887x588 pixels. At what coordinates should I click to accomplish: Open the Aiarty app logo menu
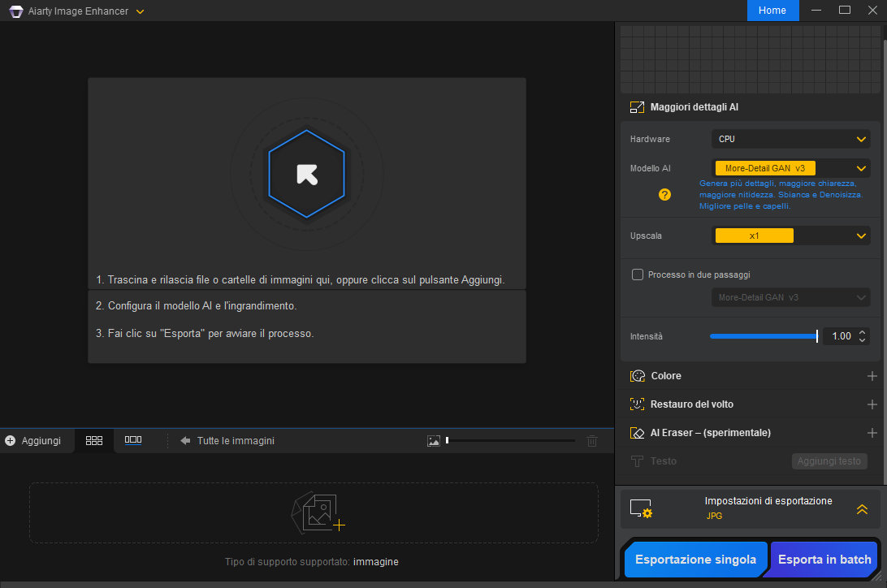(15, 11)
